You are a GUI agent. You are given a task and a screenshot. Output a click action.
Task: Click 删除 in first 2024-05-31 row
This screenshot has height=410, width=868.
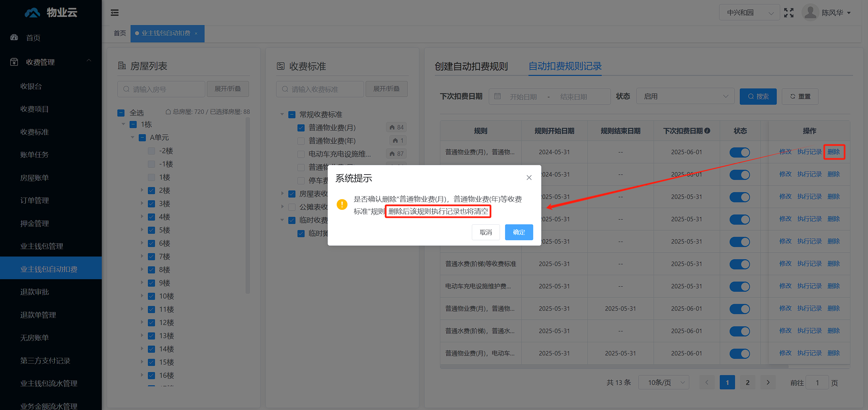(833, 152)
